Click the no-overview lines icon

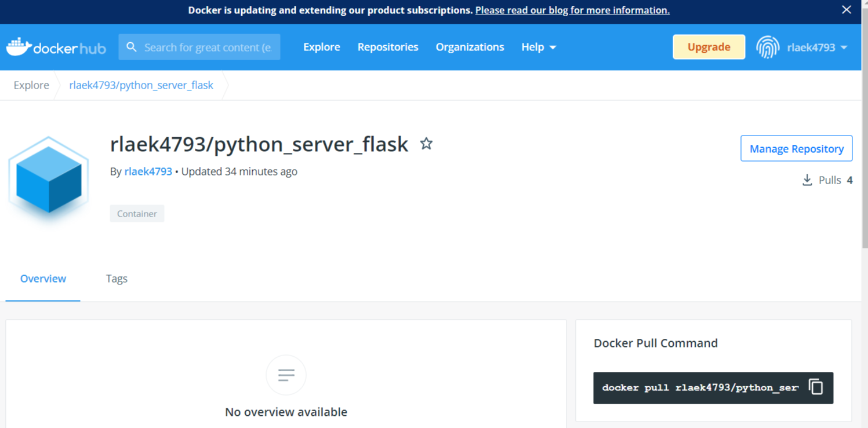click(286, 375)
